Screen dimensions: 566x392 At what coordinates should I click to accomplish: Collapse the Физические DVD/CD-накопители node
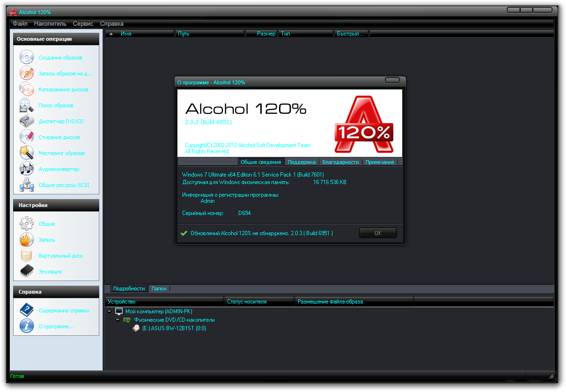pos(118,320)
